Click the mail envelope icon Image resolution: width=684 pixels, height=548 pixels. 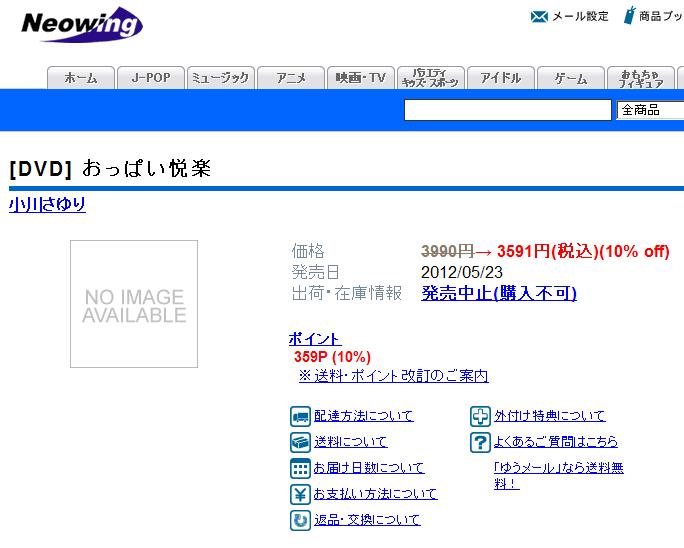(539, 17)
